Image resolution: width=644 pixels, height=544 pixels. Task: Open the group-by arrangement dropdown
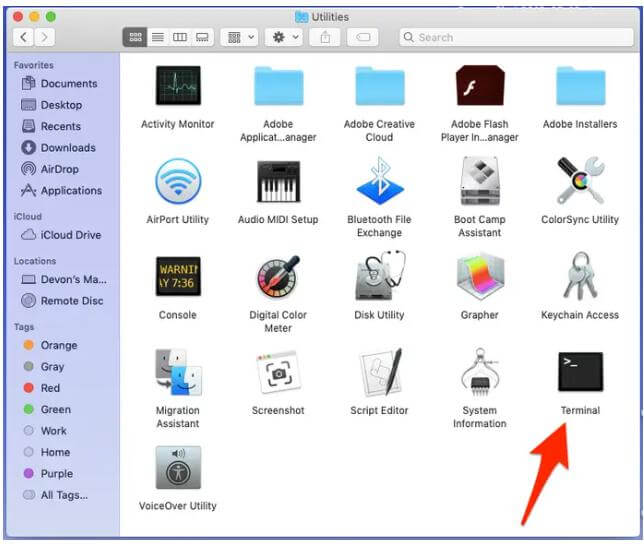pos(239,37)
